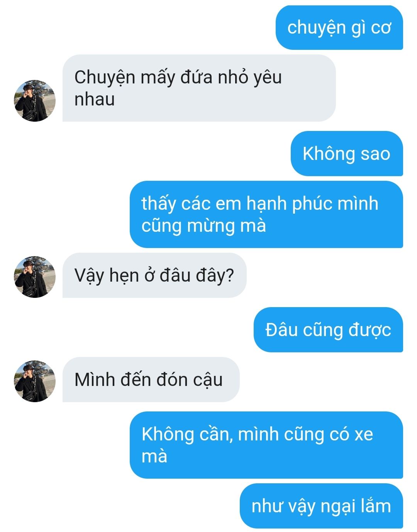Select the "Không sao" blue bubble
Viewport: 417px width, 532px height.
[346, 153]
